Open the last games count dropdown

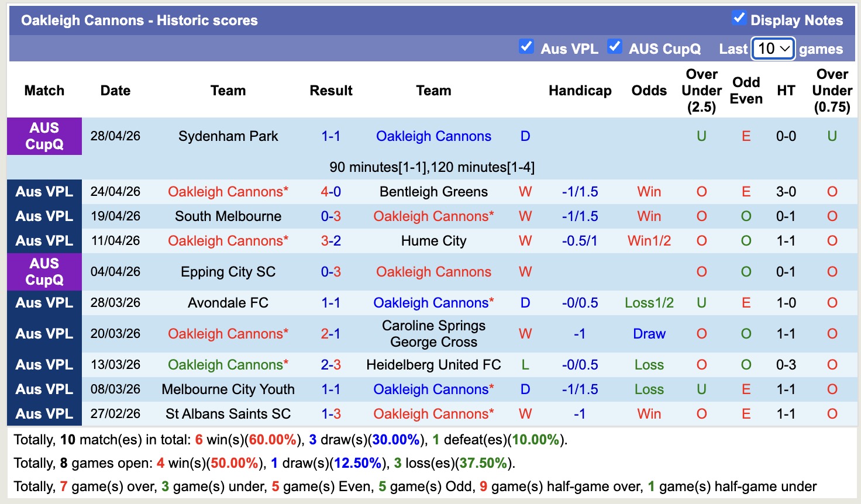[772, 49]
